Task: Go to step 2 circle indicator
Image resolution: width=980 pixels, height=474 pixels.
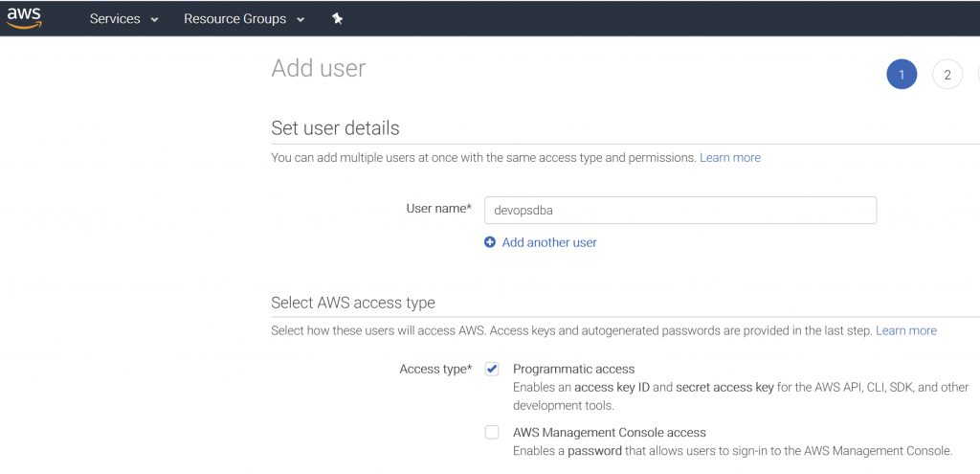Action: tap(947, 75)
